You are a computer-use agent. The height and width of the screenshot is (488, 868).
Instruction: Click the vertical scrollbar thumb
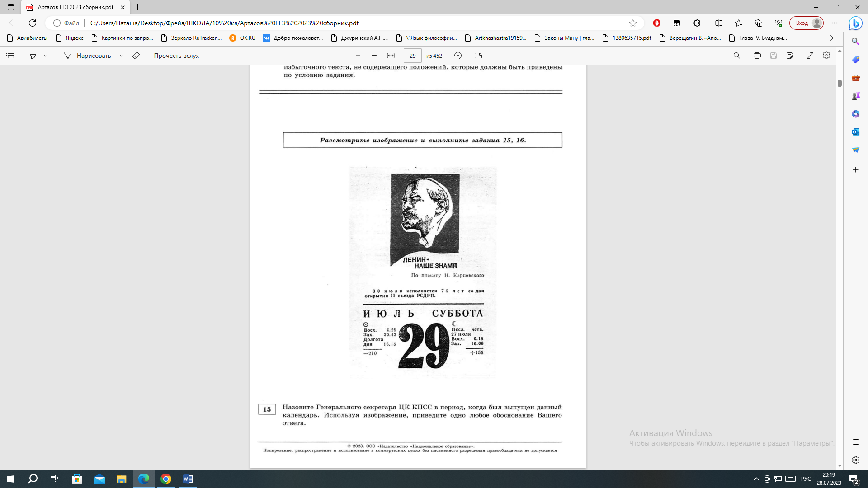840,83
